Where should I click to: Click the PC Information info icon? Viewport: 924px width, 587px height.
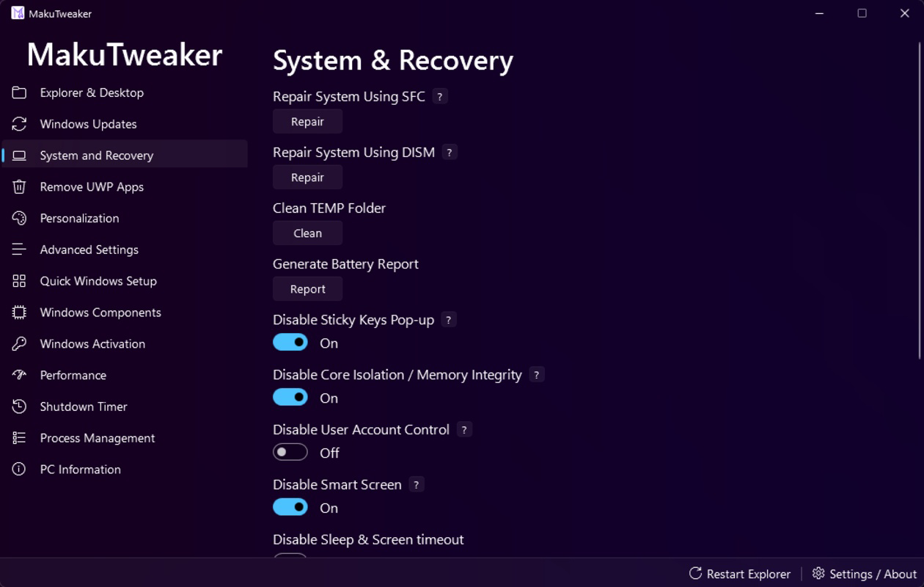(x=19, y=470)
